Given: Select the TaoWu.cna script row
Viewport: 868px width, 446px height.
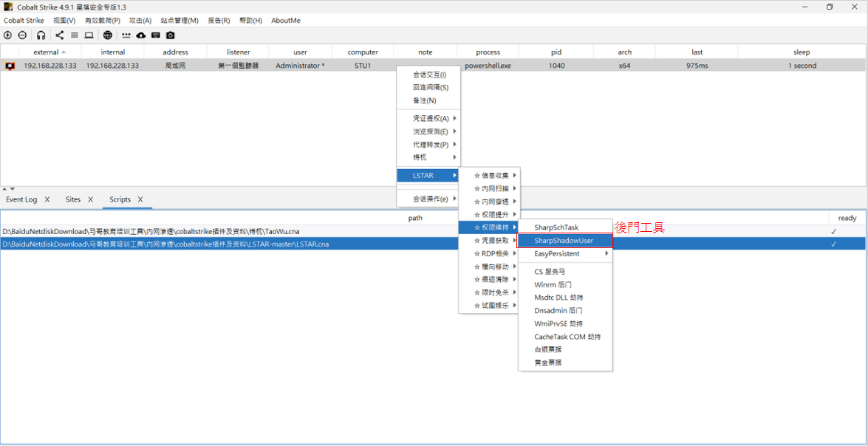Looking at the screenshot, I should click(x=434, y=231).
